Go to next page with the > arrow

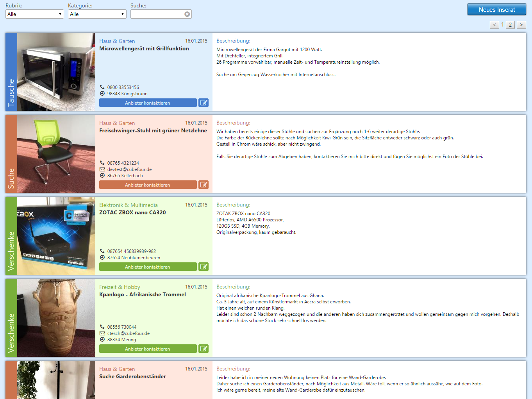coord(521,25)
